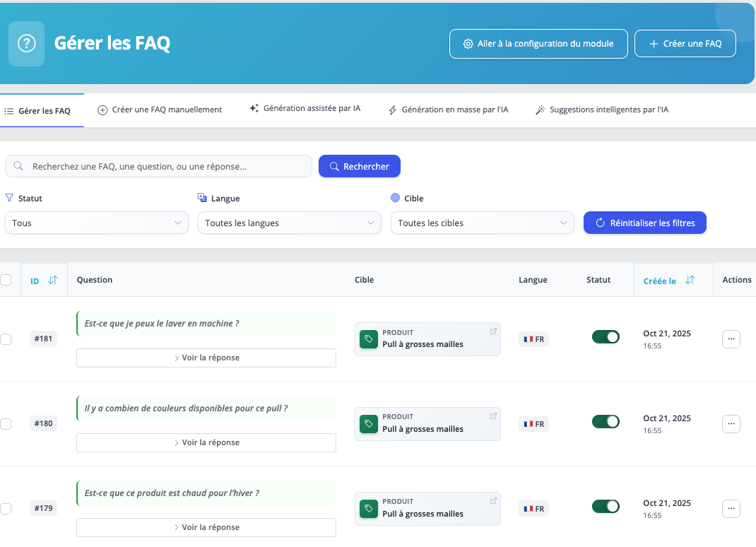
Task: Switch to Génération assistée par IA tab
Action: 305,109
